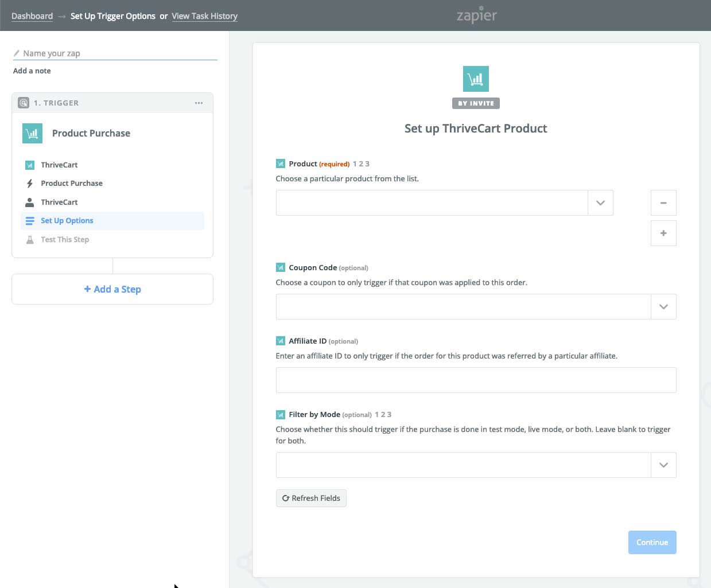The height and width of the screenshot is (588, 711).
Task: Click the ThriveCart icon beside Product label
Action: pyautogui.click(x=281, y=163)
